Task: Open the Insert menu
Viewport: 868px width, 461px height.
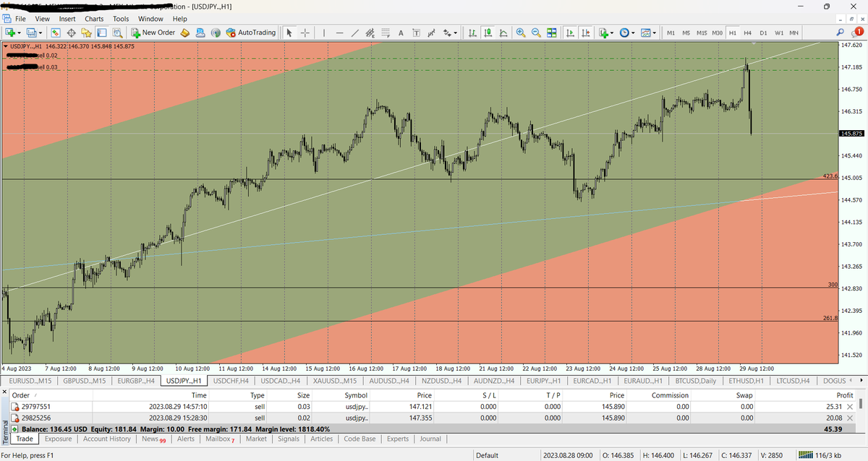Action: pos(67,19)
